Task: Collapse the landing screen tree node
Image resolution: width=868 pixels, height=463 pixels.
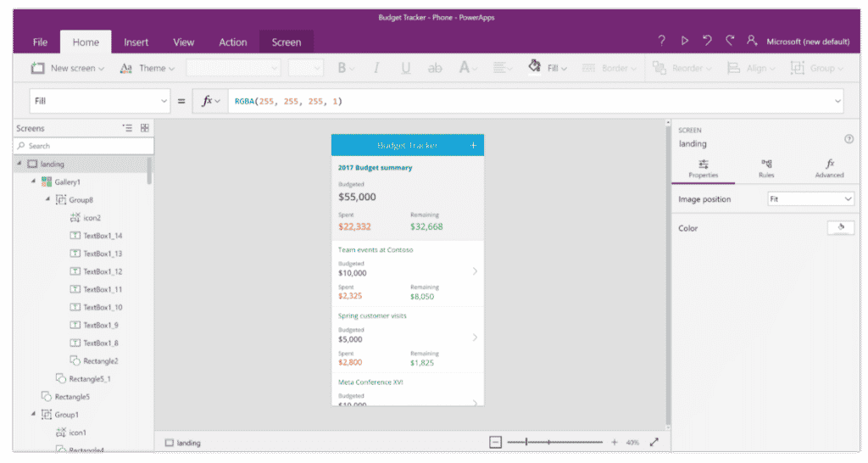Action: point(19,164)
